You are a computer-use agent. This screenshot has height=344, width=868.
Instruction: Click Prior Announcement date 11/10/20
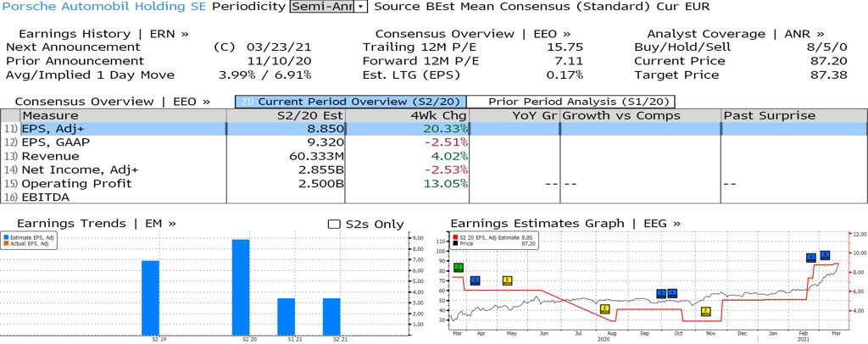281,61
